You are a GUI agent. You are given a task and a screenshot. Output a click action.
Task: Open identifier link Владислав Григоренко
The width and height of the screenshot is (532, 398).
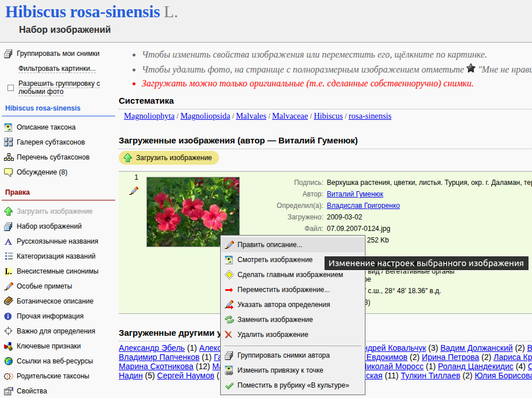pos(363,206)
